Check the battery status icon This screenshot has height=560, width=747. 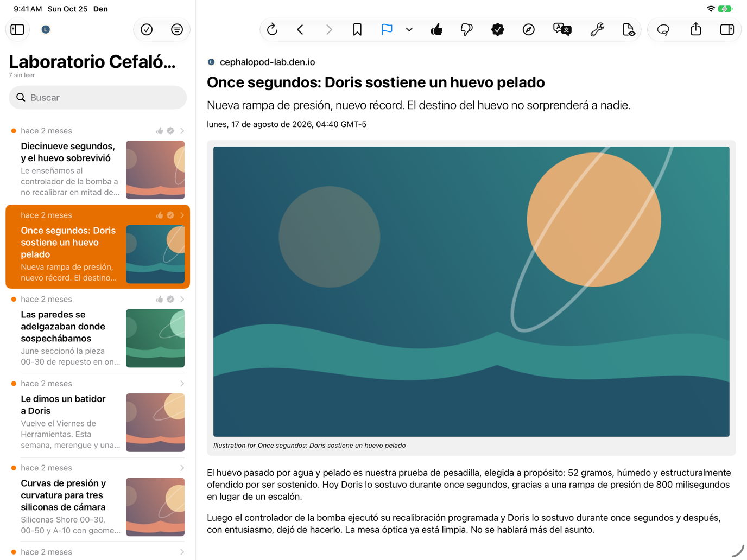point(725,9)
